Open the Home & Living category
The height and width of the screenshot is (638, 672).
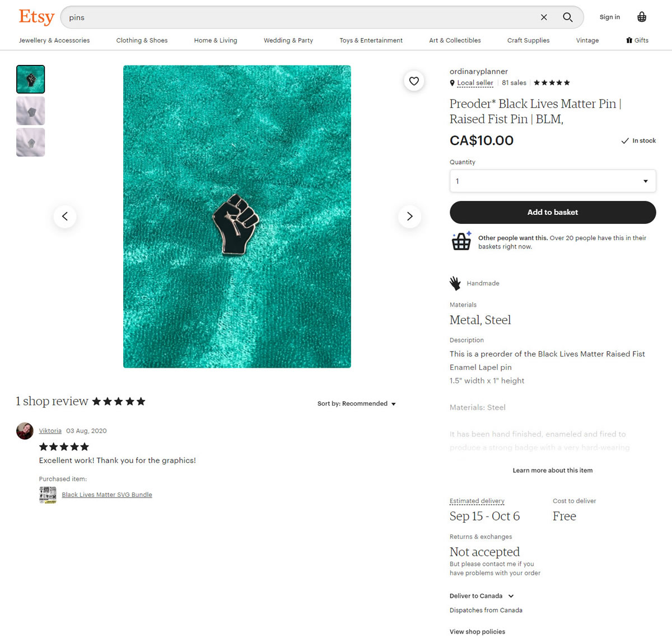216,40
